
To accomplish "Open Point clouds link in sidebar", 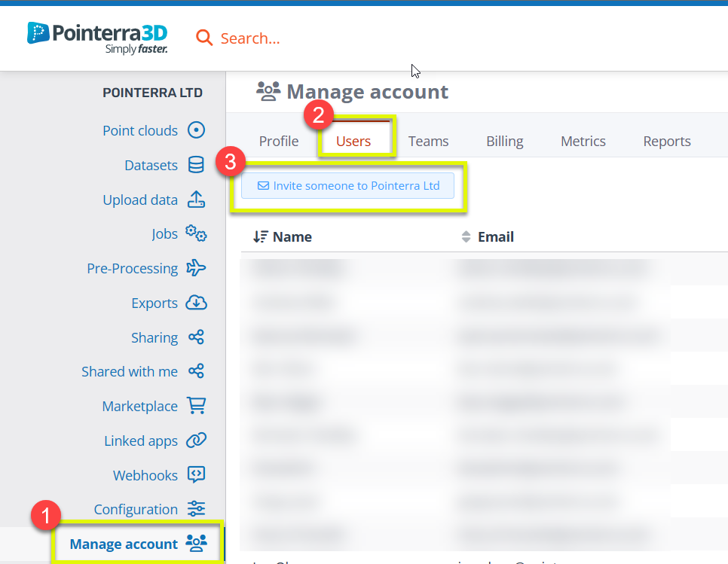I will [140, 130].
